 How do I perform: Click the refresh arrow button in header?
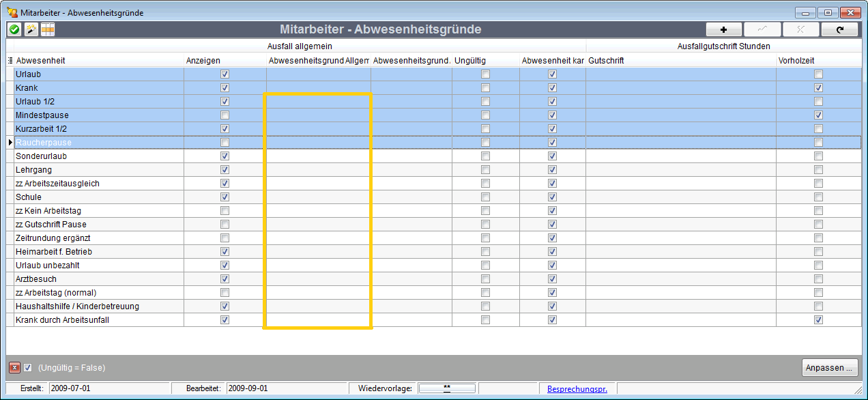pyautogui.click(x=839, y=29)
